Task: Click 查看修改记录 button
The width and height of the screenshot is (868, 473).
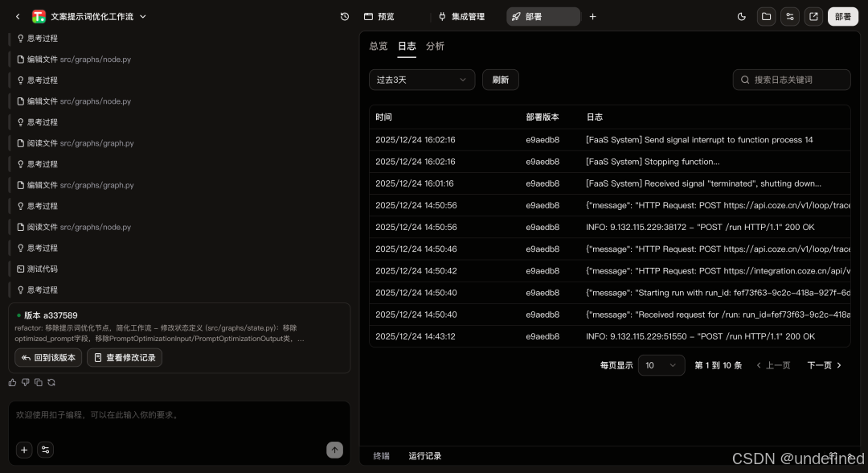Action: click(x=125, y=357)
